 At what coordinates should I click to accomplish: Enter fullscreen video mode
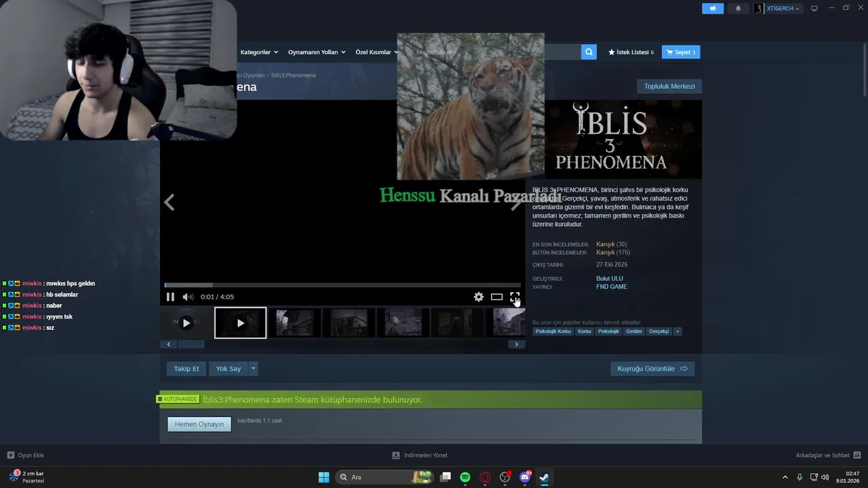[515, 297]
